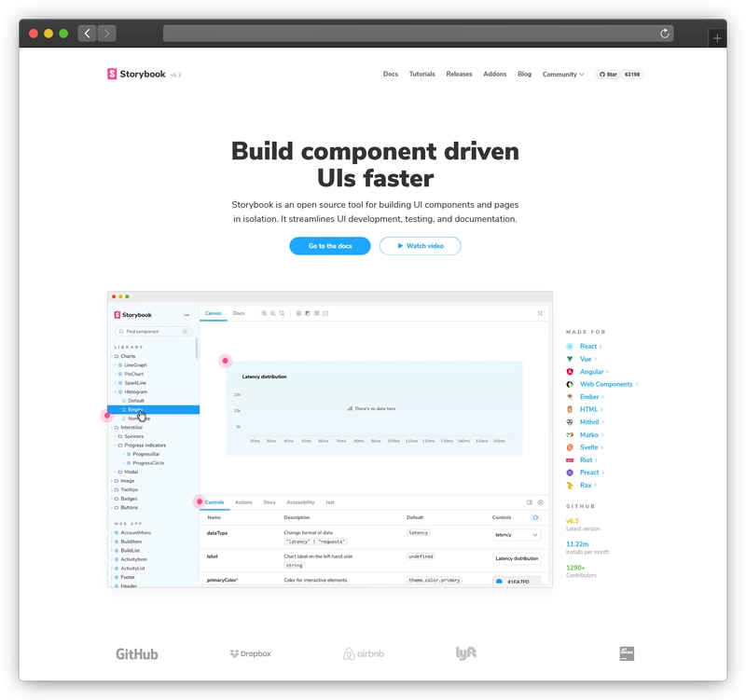Click the primaryColor blue color swatch
This screenshot has width=746, height=700.
[x=499, y=582]
